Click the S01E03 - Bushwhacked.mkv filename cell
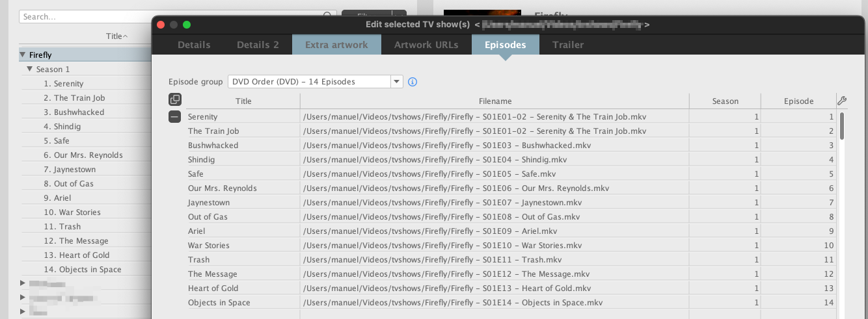868x319 pixels. (x=495, y=146)
